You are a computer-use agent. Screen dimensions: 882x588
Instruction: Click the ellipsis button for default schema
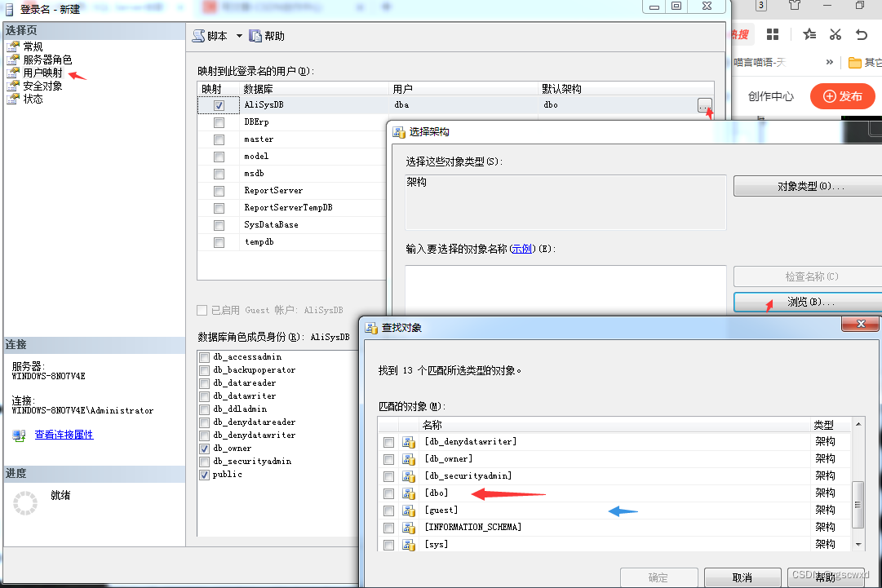[x=705, y=105]
